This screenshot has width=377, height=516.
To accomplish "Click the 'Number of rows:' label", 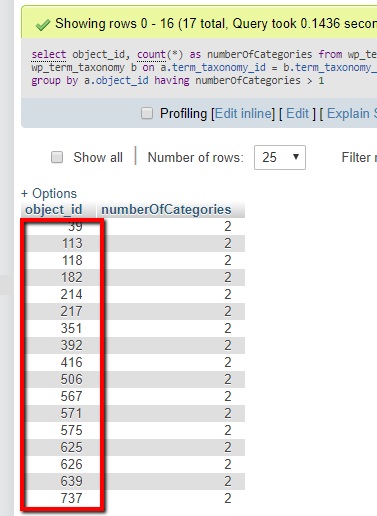I will tap(196, 157).
